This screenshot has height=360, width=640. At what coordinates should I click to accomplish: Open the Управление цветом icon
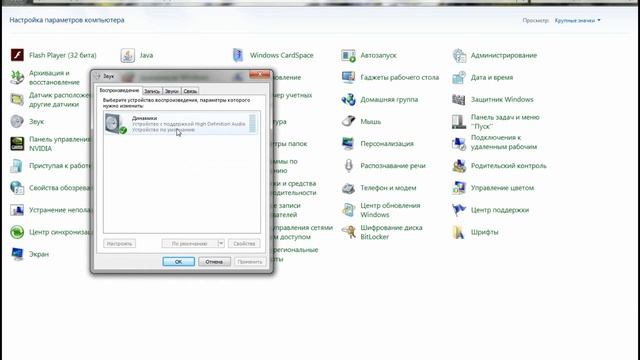(x=459, y=188)
